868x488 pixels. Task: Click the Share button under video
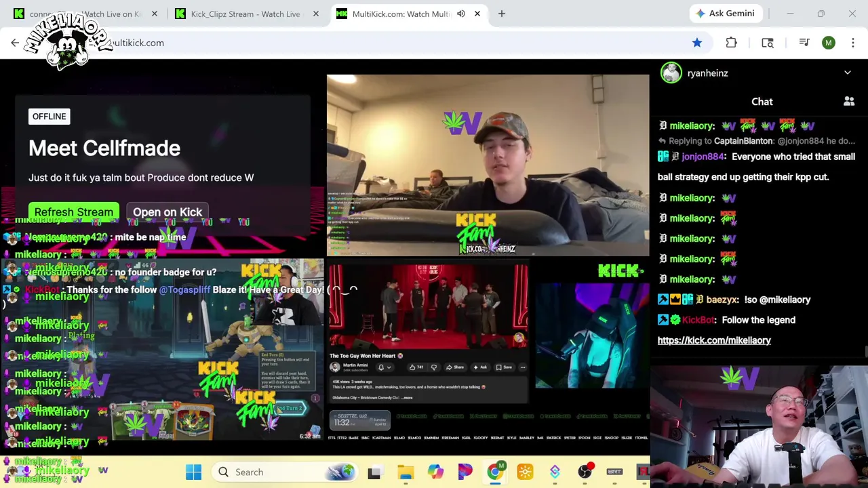(x=454, y=367)
